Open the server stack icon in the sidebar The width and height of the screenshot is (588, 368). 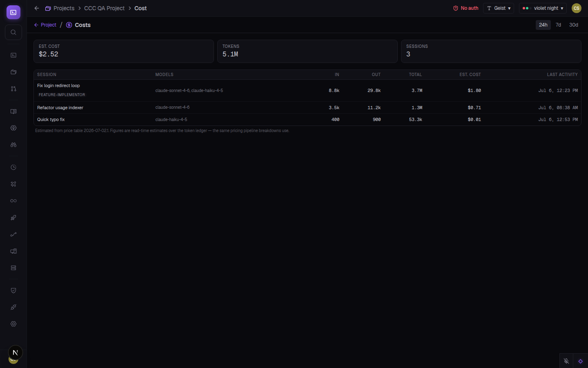pyautogui.click(x=13, y=268)
